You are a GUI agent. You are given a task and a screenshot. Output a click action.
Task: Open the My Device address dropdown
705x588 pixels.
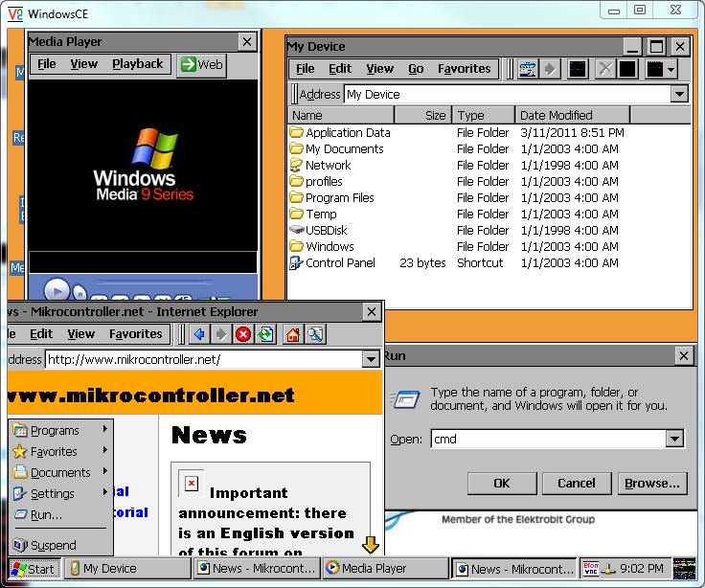tap(679, 95)
